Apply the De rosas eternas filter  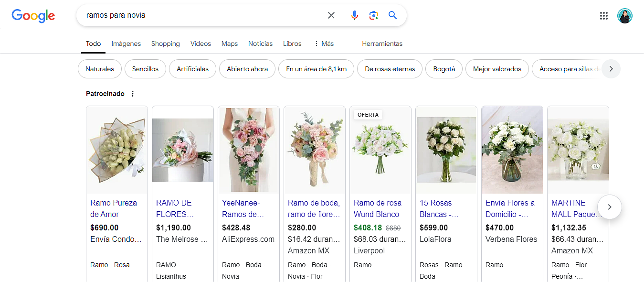tap(390, 69)
